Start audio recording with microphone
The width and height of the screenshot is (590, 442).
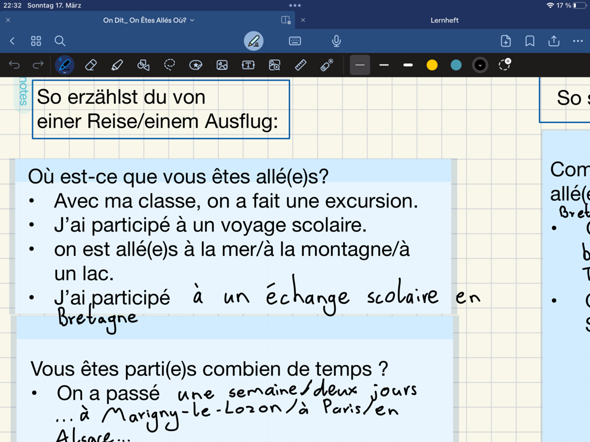[336, 41]
